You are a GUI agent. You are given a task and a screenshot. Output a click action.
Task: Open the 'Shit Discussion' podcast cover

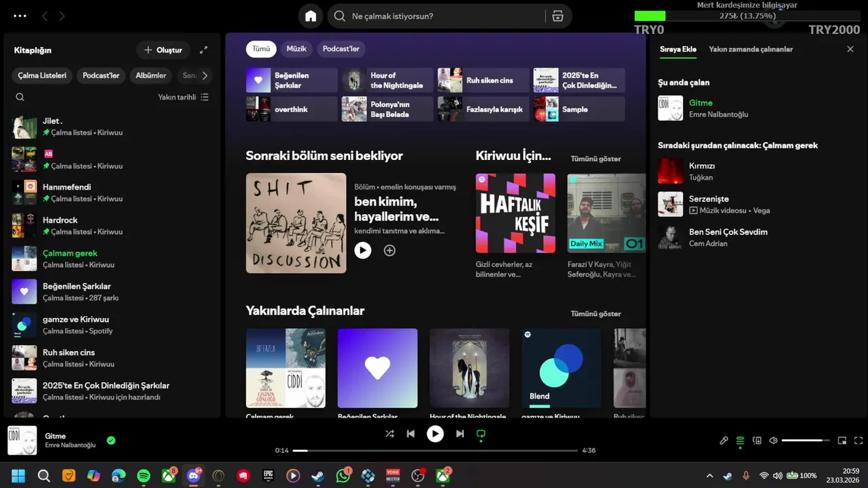pyautogui.click(x=296, y=223)
